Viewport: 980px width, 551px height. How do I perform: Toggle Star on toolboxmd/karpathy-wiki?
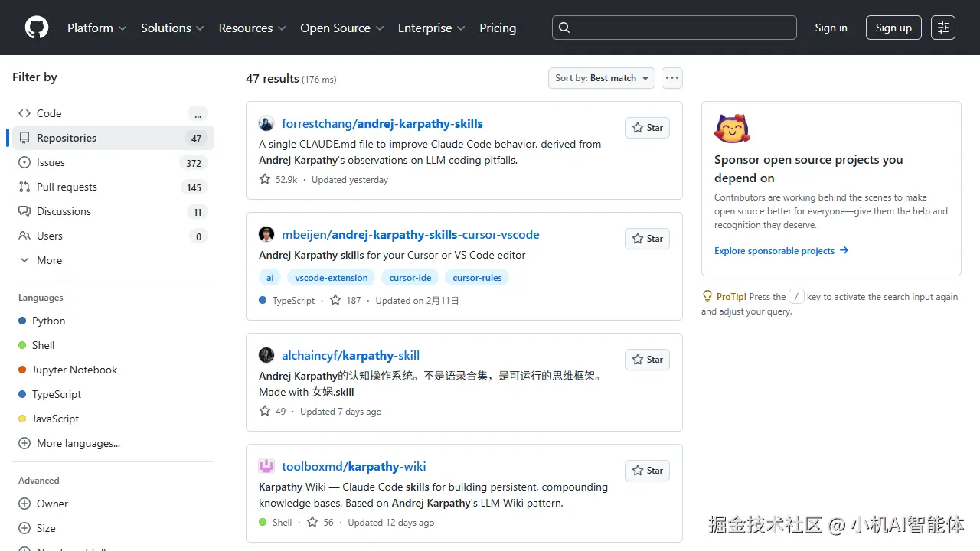[x=647, y=471]
